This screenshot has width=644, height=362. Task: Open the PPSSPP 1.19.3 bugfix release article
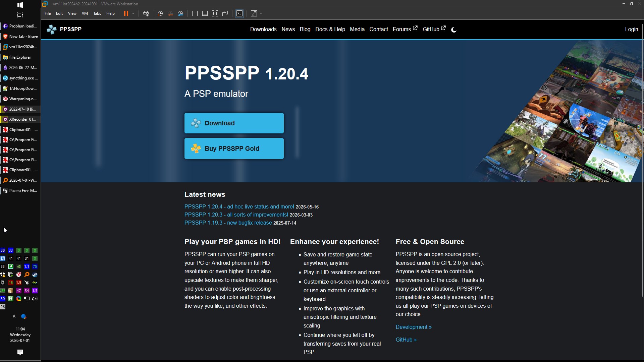pos(228,223)
